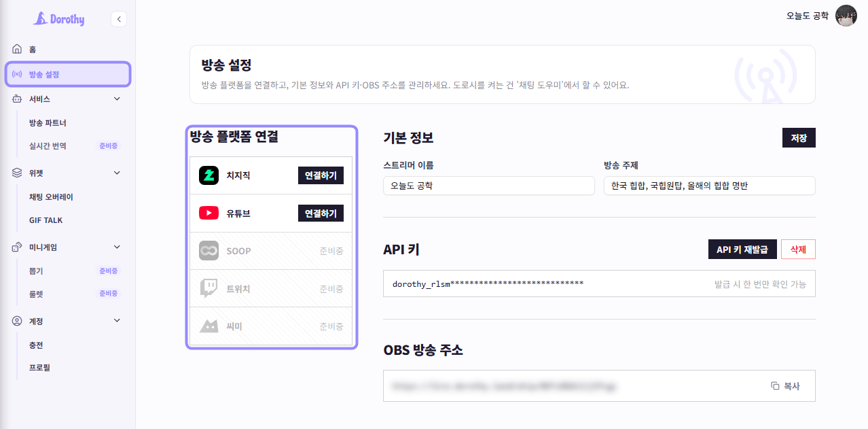
Task: Collapse the 위젯 section chevron
Action: click(117, 173)
